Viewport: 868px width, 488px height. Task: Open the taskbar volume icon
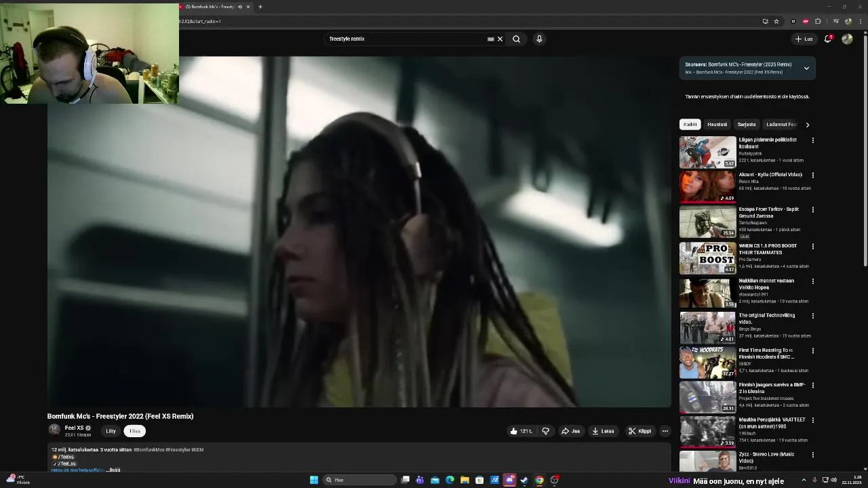tap(834, 480)
